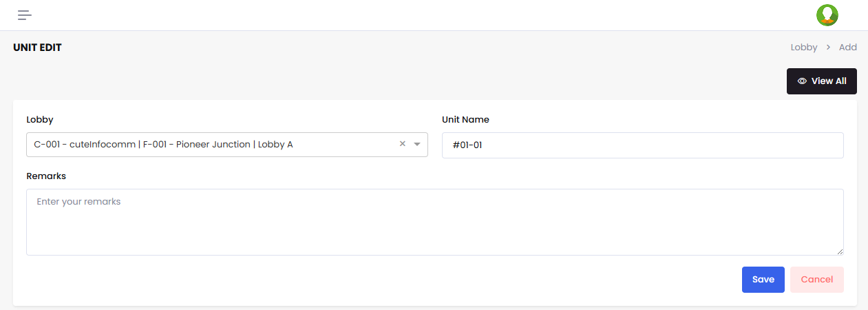Focus the Remarks text area
The width and height of the screenshot is (868, 310).
coord(434,222)
